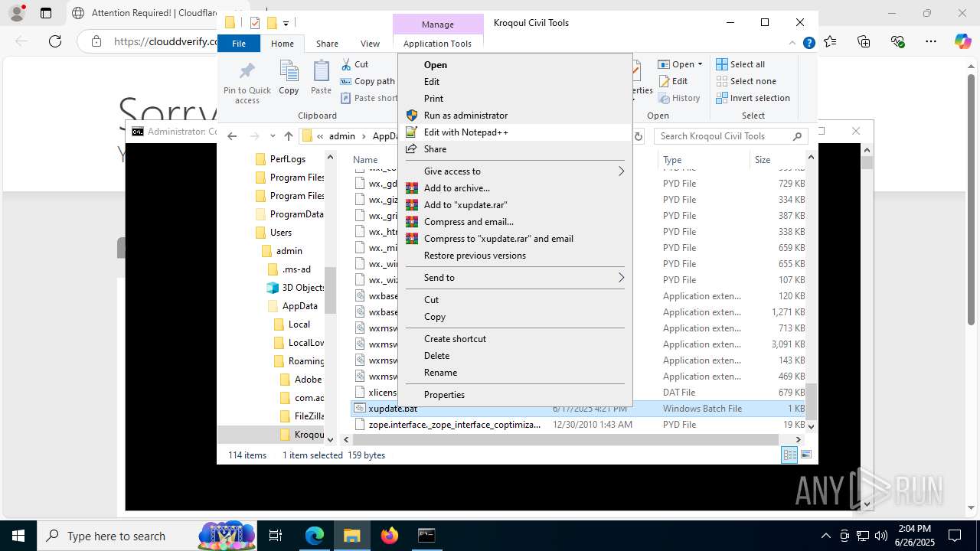
Task: Open the File ribbon tab
Action: tap(239, 44)
